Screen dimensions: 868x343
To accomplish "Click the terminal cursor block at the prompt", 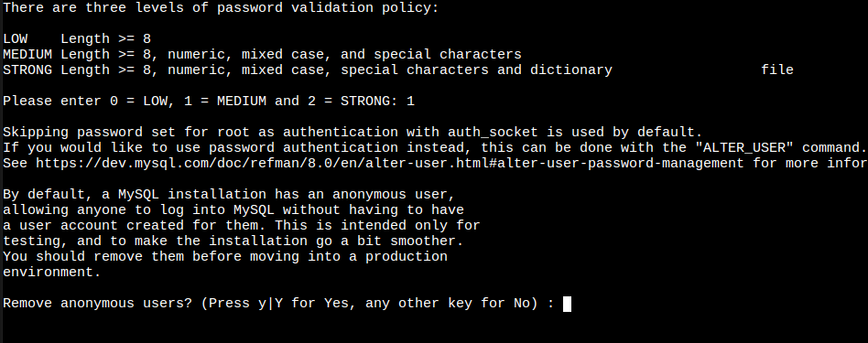I will [567, 304].
